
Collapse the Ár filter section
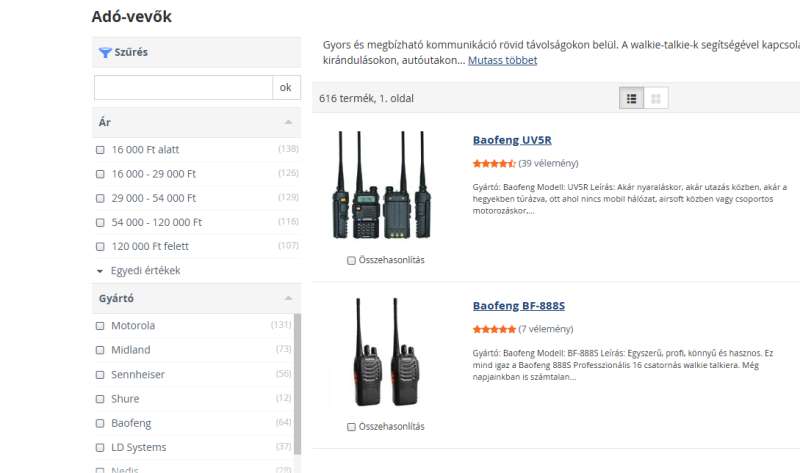click(x=288, y=122)
